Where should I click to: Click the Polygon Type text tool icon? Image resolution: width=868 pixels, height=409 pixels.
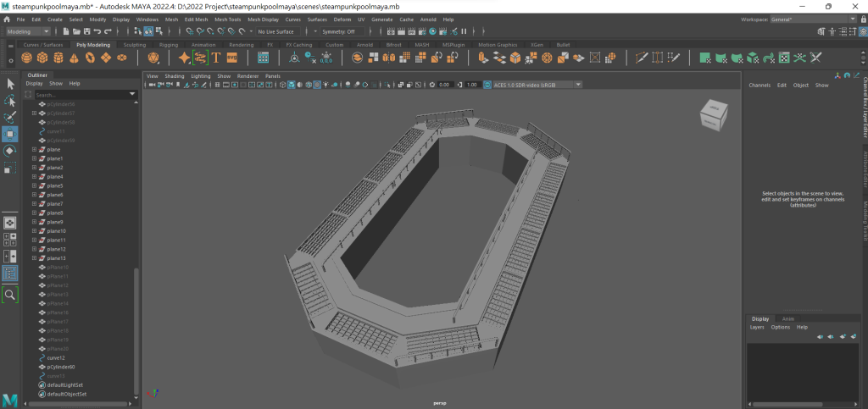216,58
